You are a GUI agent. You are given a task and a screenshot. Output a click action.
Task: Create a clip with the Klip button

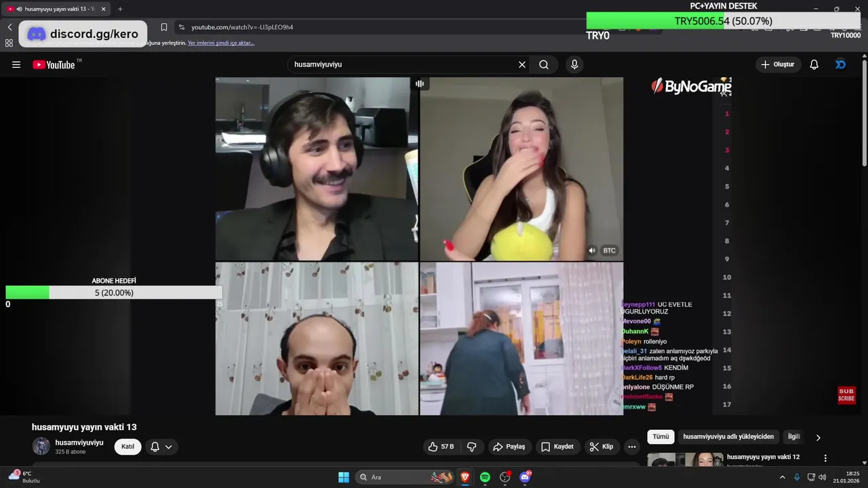coord(601,447)
